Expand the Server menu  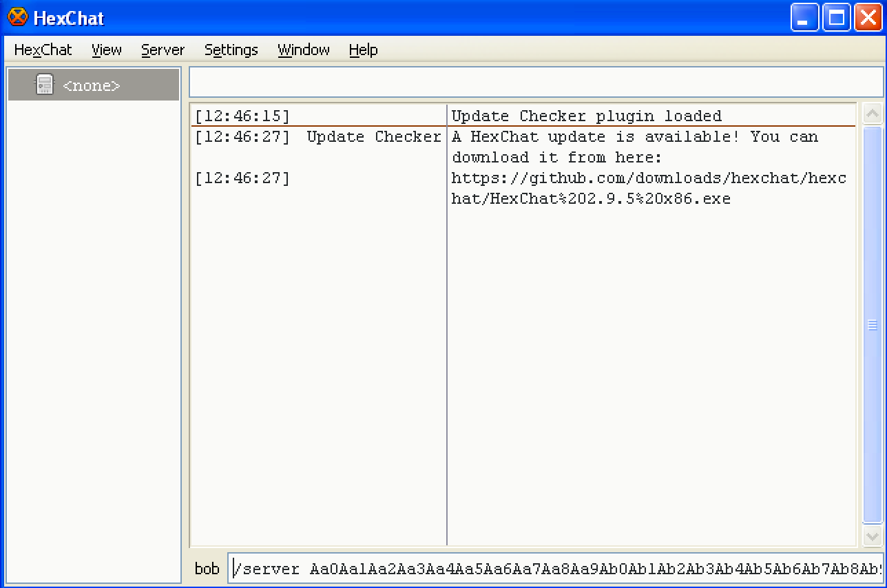click(163, 50)
